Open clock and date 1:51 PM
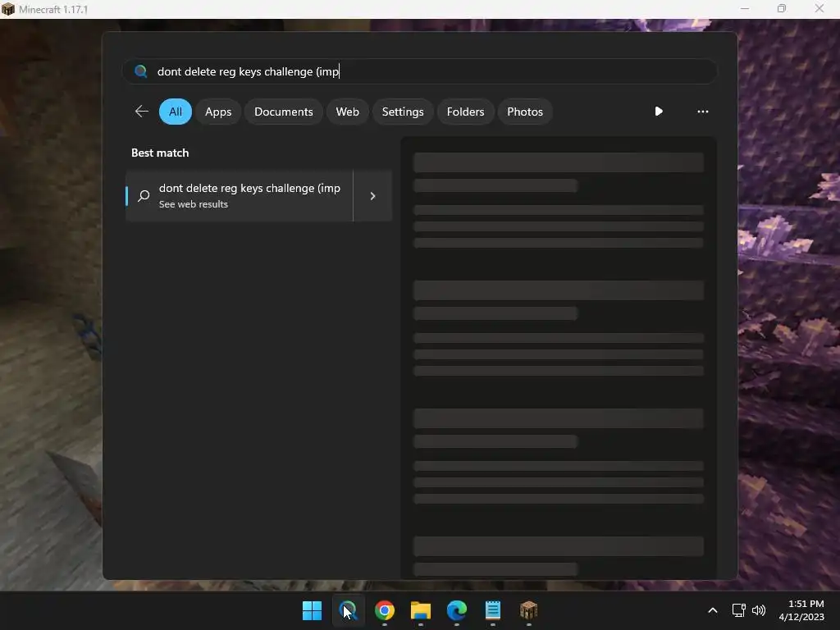The image size is (840, 630). click(x=801, y=610)
